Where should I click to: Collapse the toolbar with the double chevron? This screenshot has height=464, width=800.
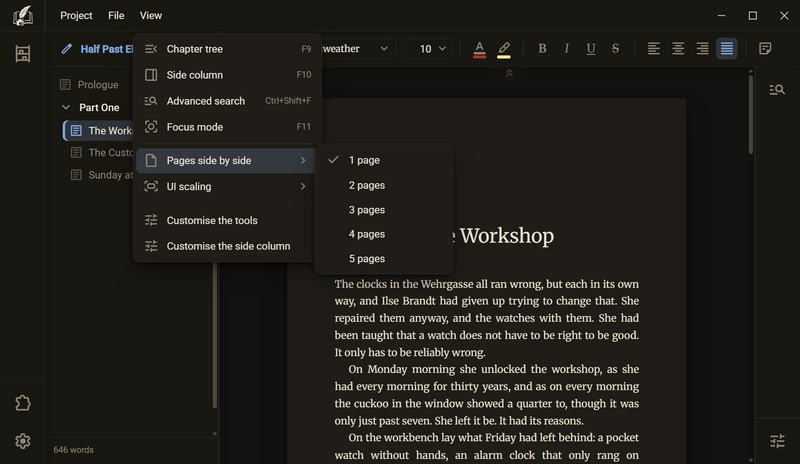pos(509,74)
